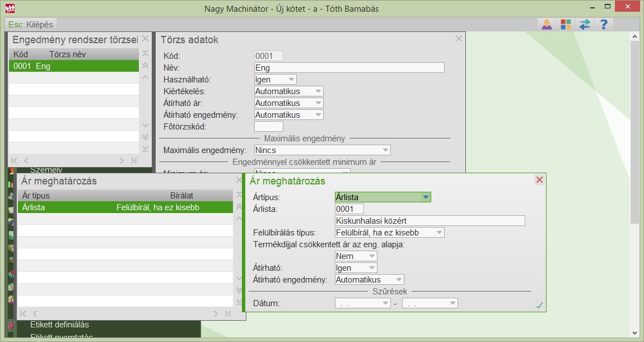Select row 0001 Eng in the list
Viewport: 644px width, 342px height.
tap(74, 66)
